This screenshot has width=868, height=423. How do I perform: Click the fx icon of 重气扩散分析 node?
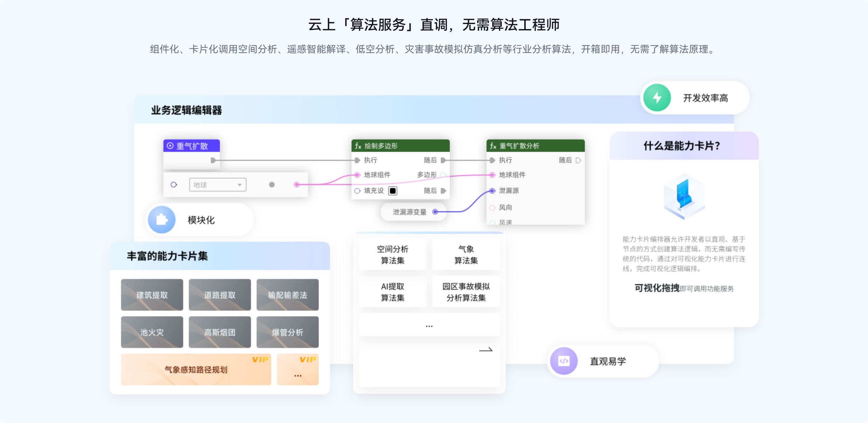pos(493,146)
